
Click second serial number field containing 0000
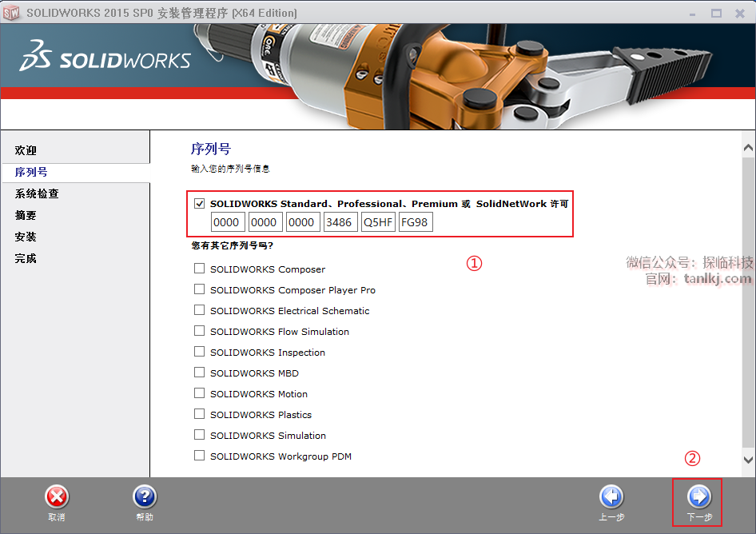click(265, 222)
